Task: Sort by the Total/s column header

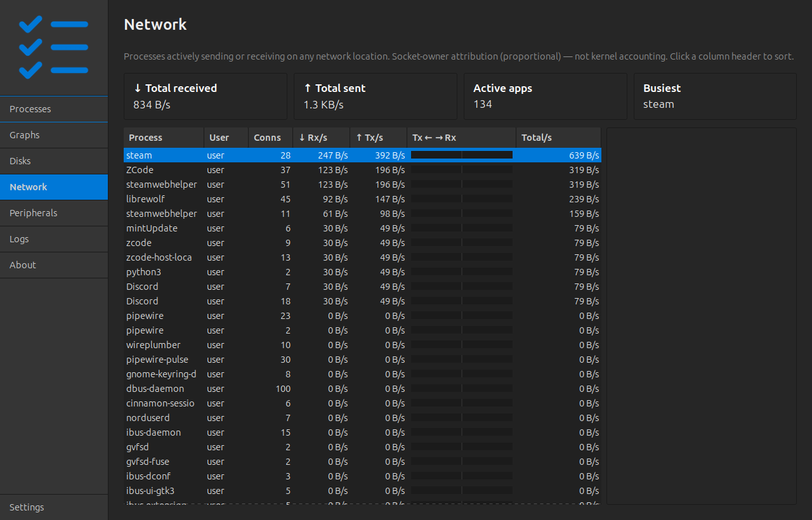Action: click(558, 138)
